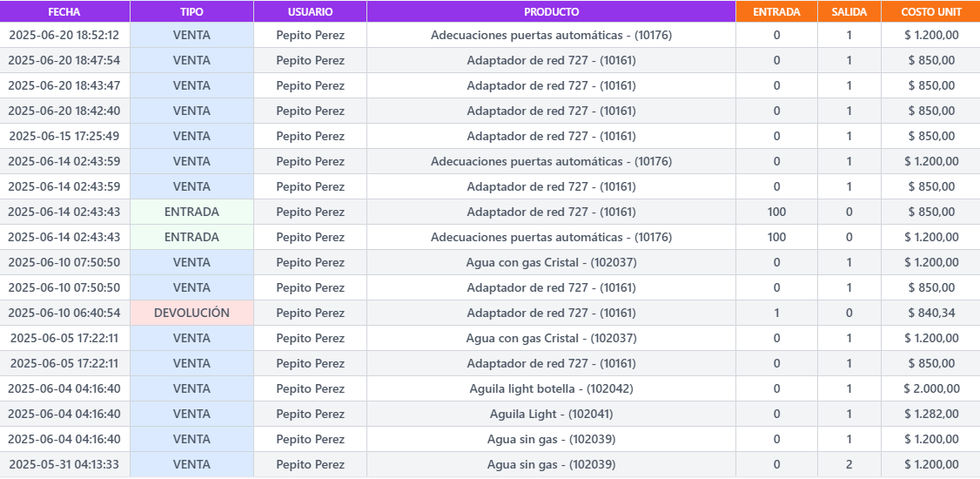Viewport: 980px width, 479px height.
Task: Click the USUARIO column header
Action: coord(310,12)
